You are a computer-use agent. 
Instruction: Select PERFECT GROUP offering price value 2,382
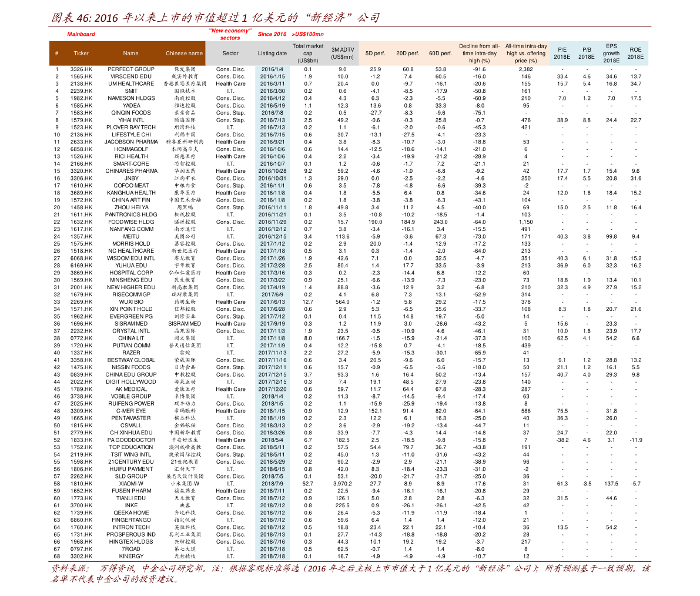[x=526, y=69]
